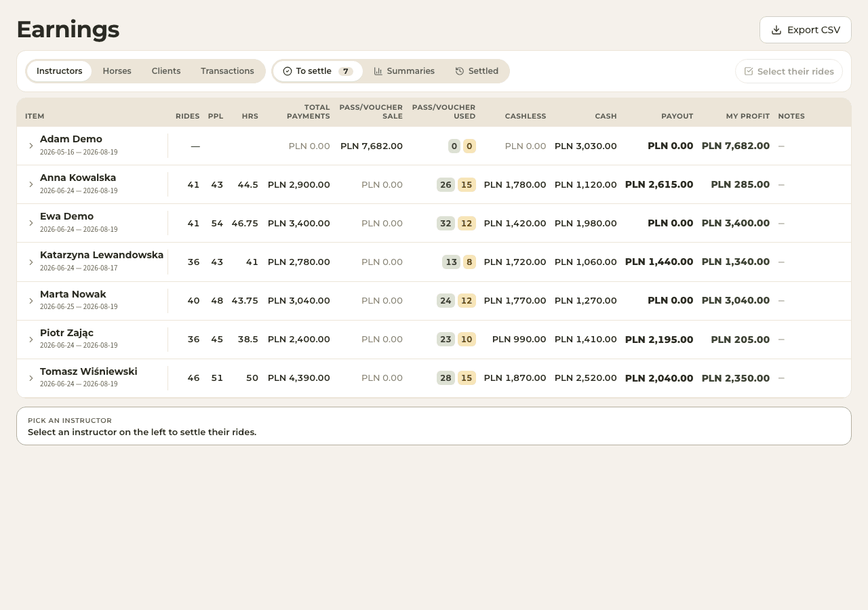Switch to the Transactions tab

coord(227,71)
